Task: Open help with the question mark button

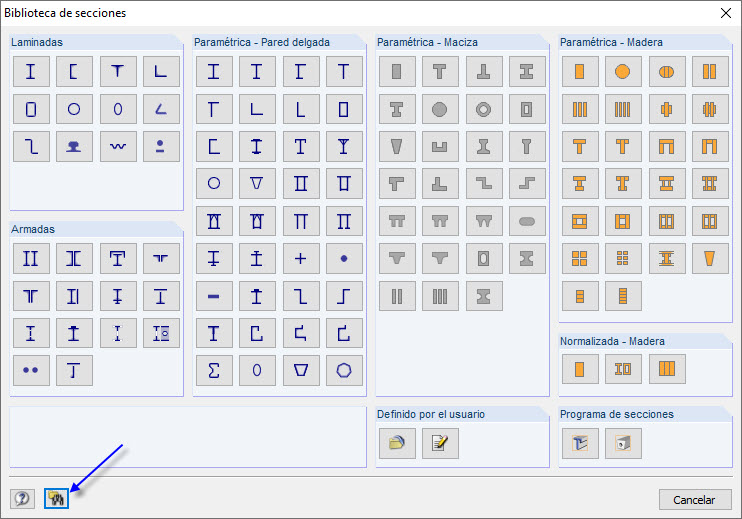Action: coord(22,498)
